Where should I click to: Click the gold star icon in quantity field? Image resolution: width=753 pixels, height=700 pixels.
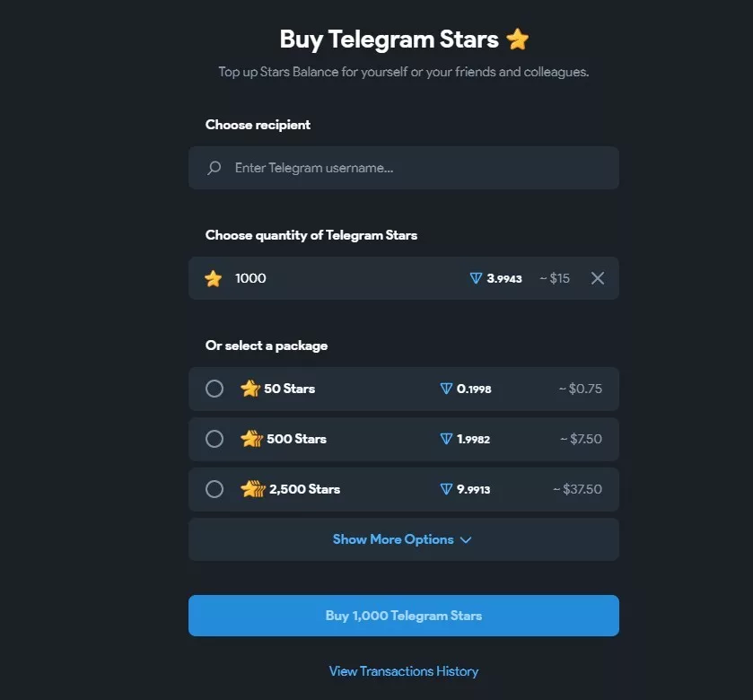[x=214, y=278]
